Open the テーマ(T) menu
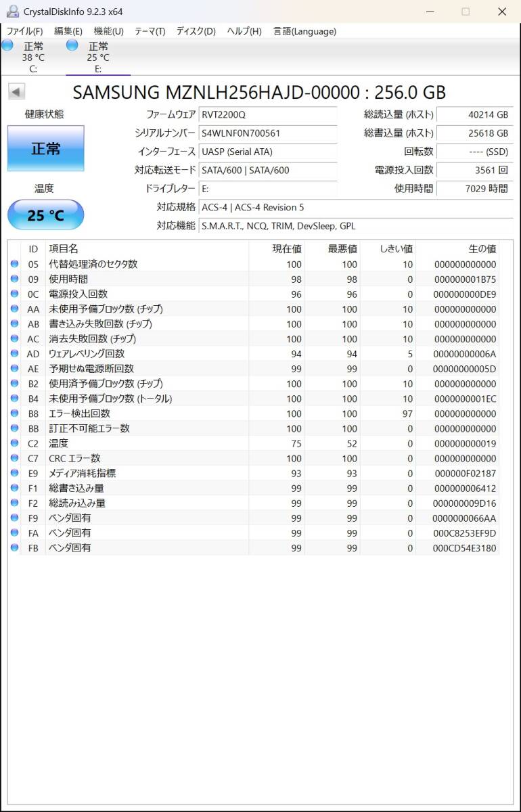Screen dimensions: 521x812 pyautogui.click(x=150, y=31)
